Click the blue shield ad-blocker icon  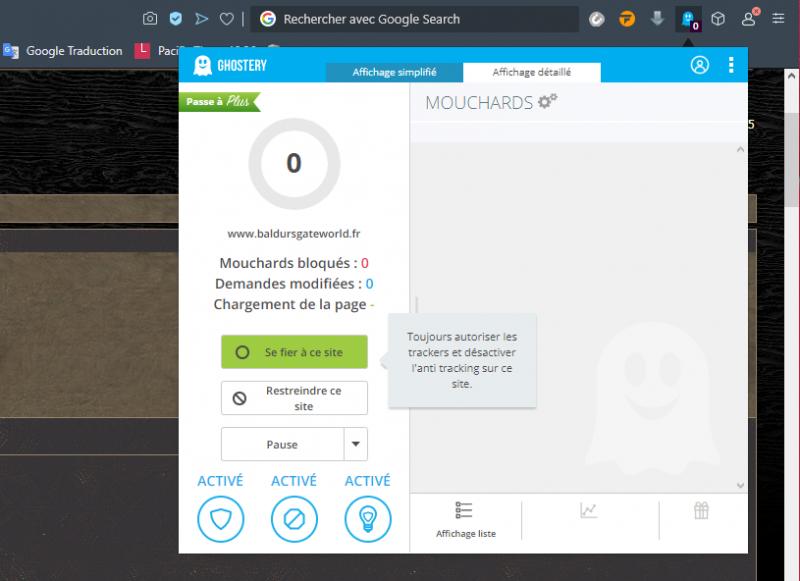(x=176, y=19)
